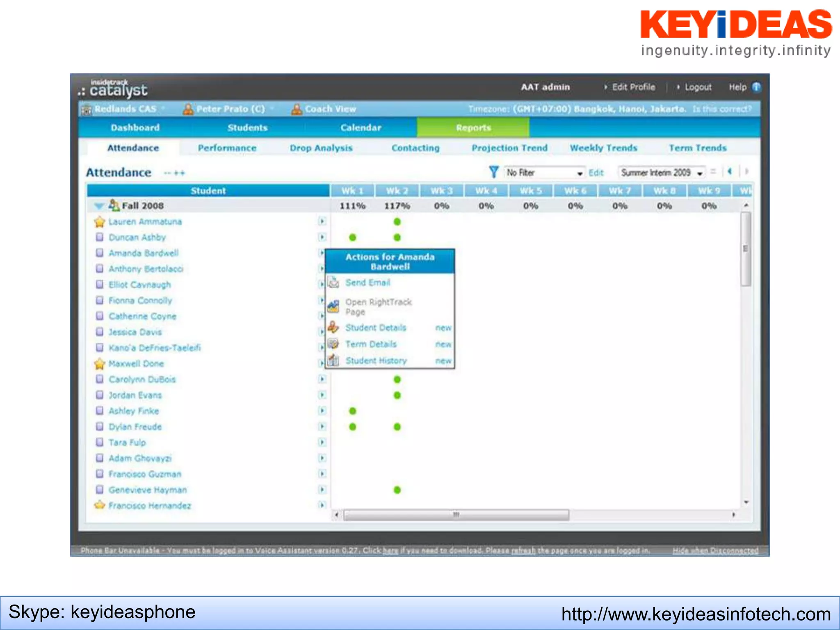Toggle checkbox for Francisco Guzman
This screenshot has width=840, height=630.
[99, 474]
